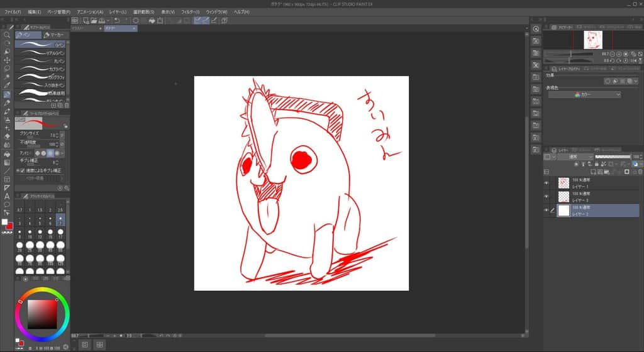Viewport: 644px width, 352px height.
Task: Hide レイヤー 2 with its eye icon
Action: 547,210
